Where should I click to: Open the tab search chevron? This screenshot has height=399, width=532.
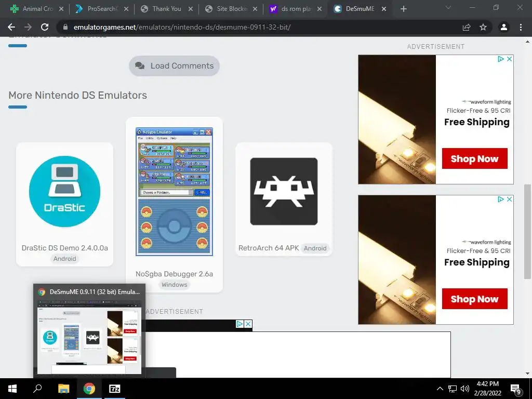[448, 7]
